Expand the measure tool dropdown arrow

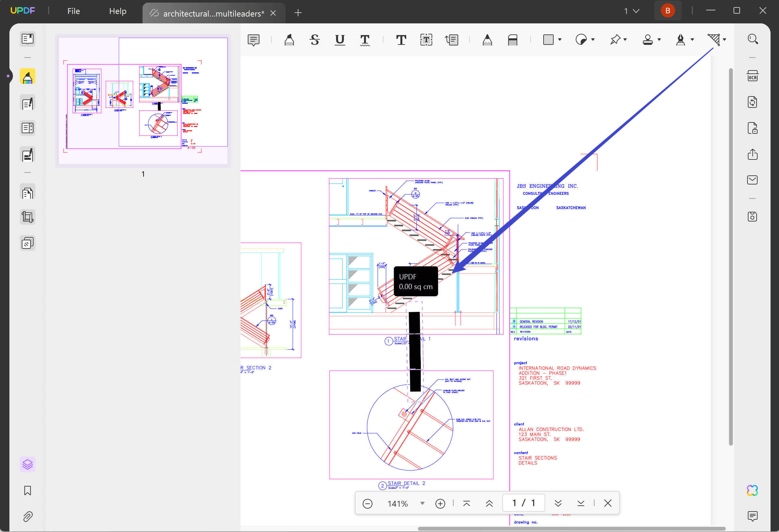(725, 40)
